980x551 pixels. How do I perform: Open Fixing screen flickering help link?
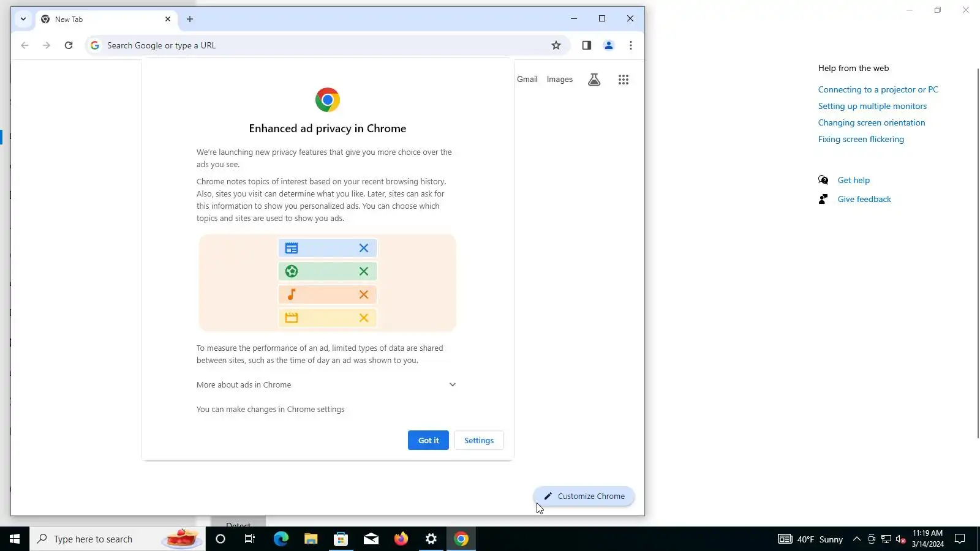[861, 139]
